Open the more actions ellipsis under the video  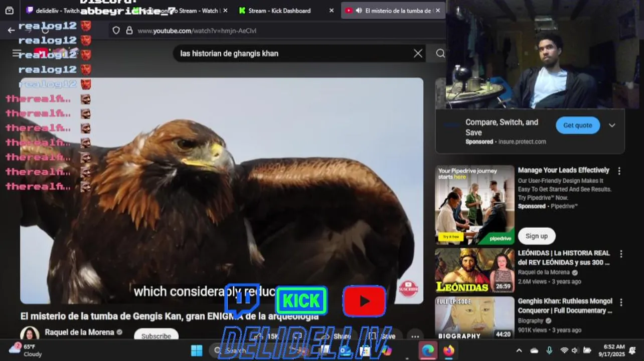pyautogui.click(x=415, y=336)
